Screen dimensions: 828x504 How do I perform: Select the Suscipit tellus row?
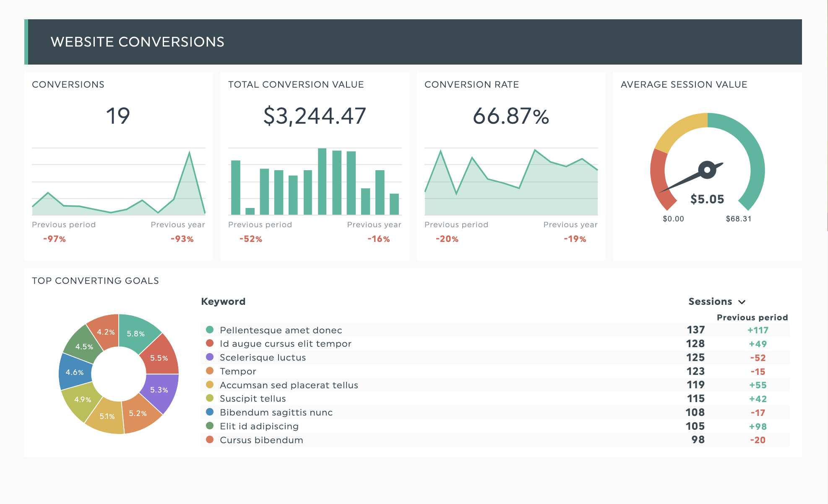pos(253,398)
